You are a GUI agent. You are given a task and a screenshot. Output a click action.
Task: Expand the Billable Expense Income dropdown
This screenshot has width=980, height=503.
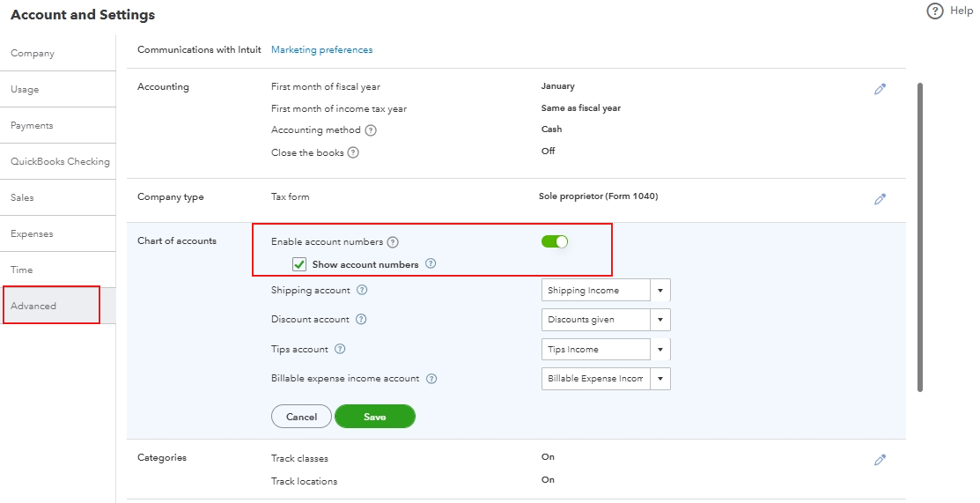pos(660,379)
